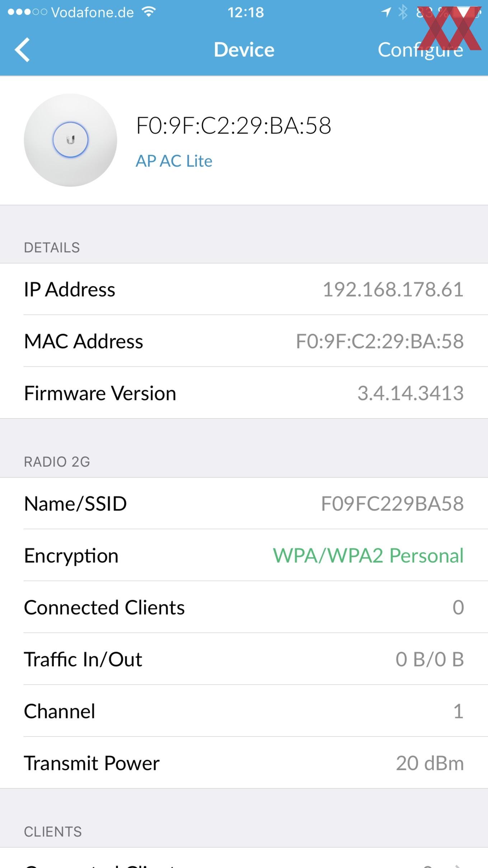Tap the battery indicator icon
Viewport: 488px width, 868px height.
click(x=466, y=12)
